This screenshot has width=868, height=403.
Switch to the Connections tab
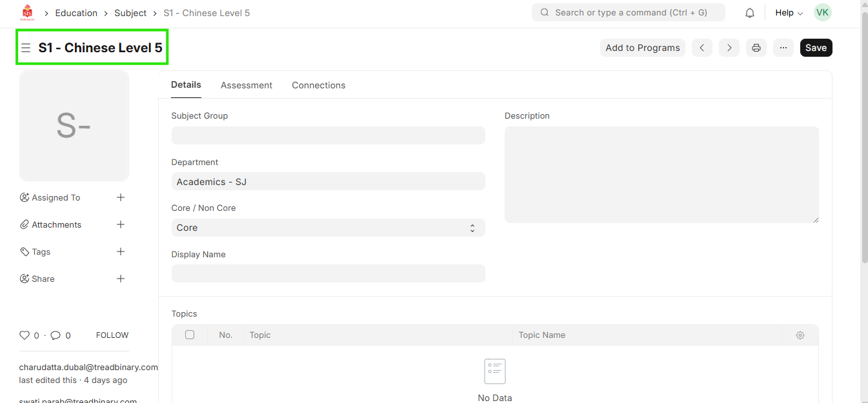pos(318,85)
